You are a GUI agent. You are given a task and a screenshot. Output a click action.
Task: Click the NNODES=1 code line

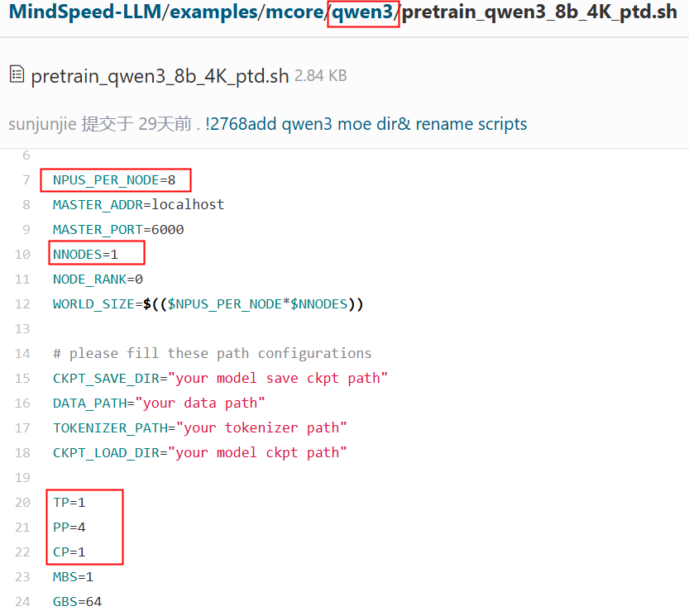(85, 255)
